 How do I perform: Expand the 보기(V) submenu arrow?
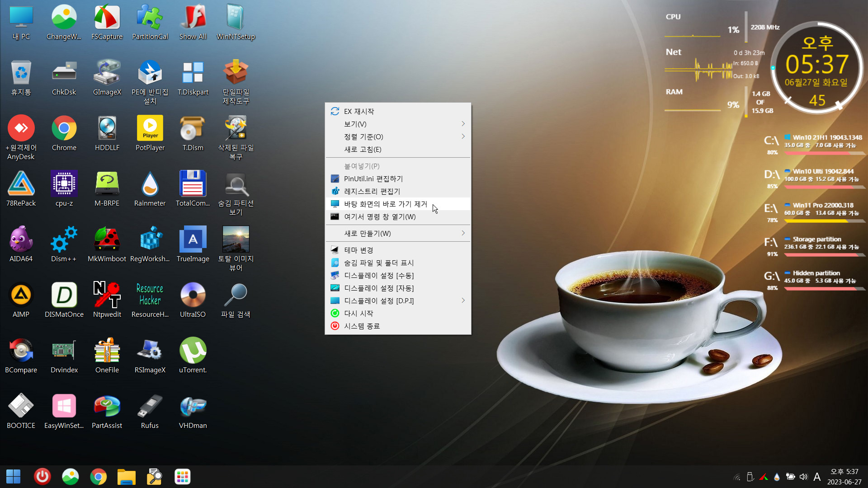tap(463, 124)
